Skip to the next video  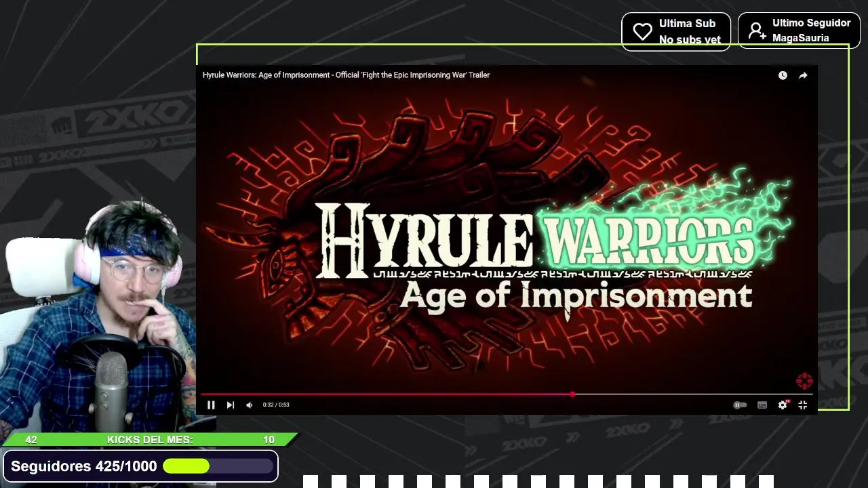(x=230, y=405)
